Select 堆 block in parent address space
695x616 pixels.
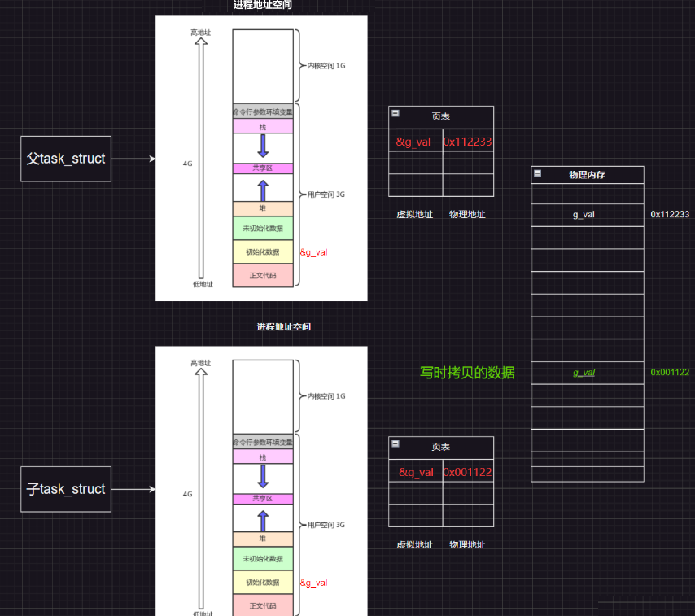pyautogui.click(x=263, y=209)
